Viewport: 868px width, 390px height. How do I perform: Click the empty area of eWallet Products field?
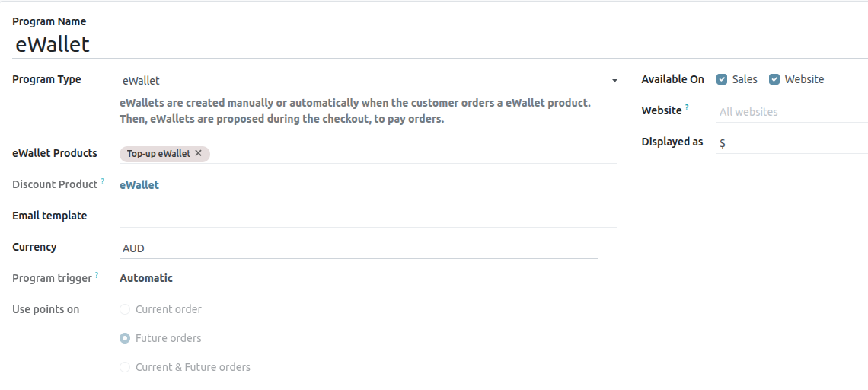point(411,153)
